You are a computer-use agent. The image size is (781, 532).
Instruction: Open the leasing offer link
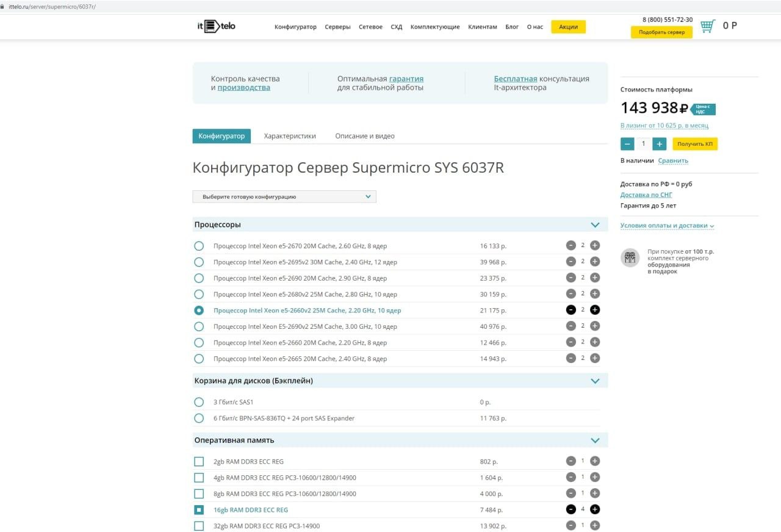[664, 126]
